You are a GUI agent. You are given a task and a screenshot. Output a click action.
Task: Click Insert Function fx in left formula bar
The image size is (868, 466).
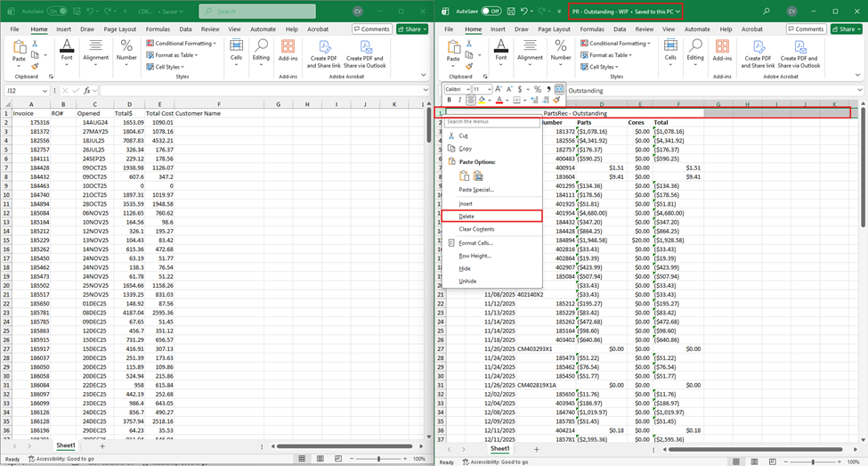87,90
